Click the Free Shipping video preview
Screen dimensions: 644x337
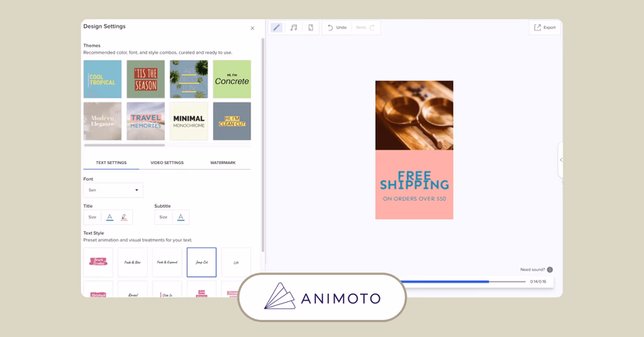415,150
